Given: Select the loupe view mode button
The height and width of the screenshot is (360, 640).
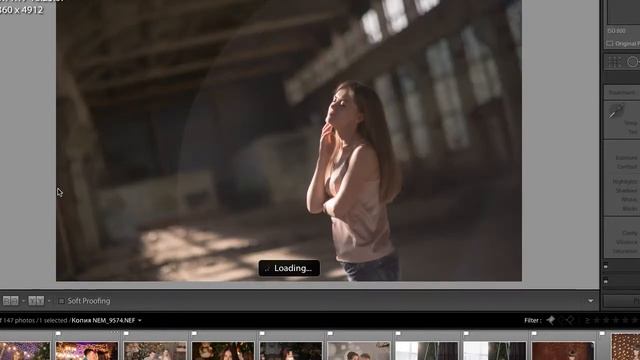Looking at the screenshot, I should tap(11, 301).
